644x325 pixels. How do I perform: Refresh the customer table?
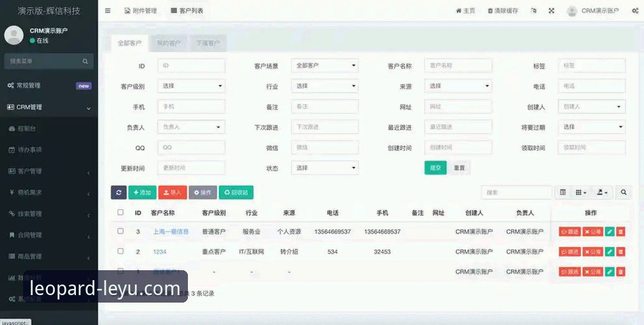point(119,192)
